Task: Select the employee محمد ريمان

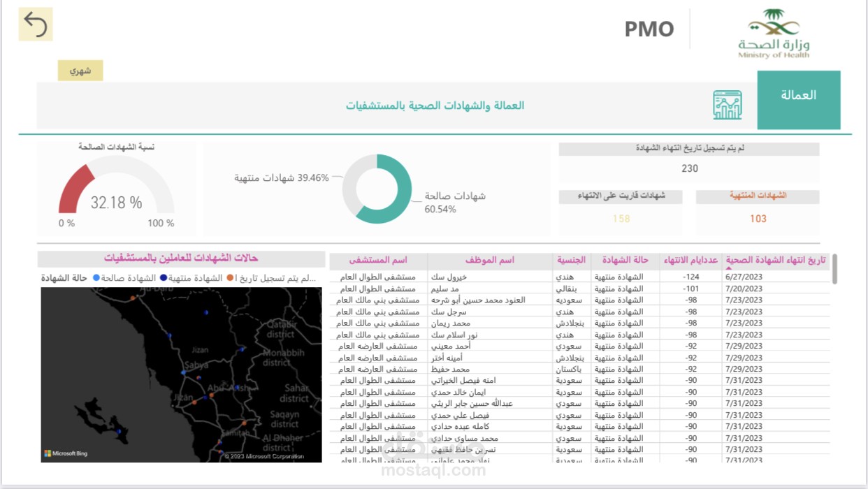Action: coord(451,323)
